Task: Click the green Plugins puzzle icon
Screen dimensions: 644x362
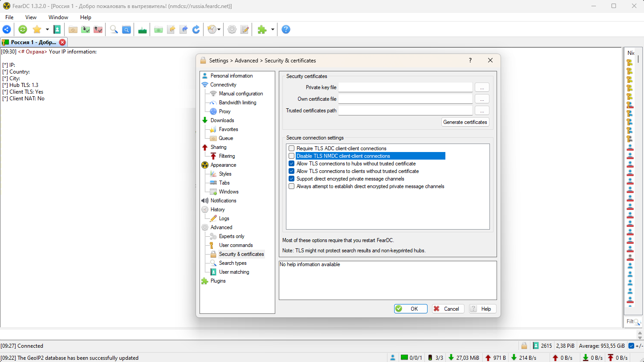Action: [x=262, y=29]
